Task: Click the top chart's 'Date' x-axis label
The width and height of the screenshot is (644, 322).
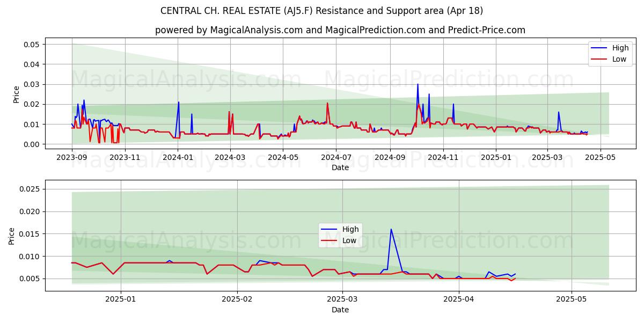Action: [340, 167]
